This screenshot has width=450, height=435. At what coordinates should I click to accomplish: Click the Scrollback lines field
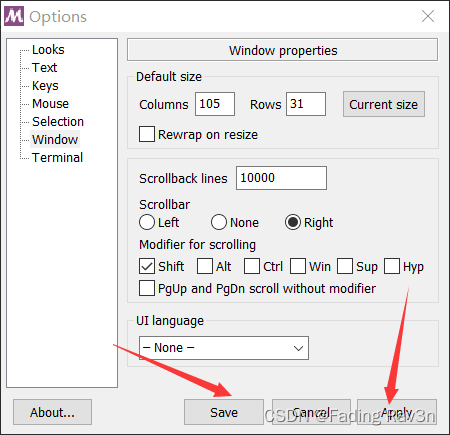[281, 178]
